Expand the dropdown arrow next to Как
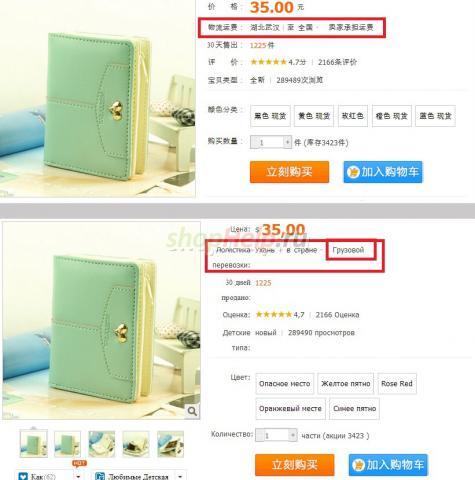 [78, 476]
